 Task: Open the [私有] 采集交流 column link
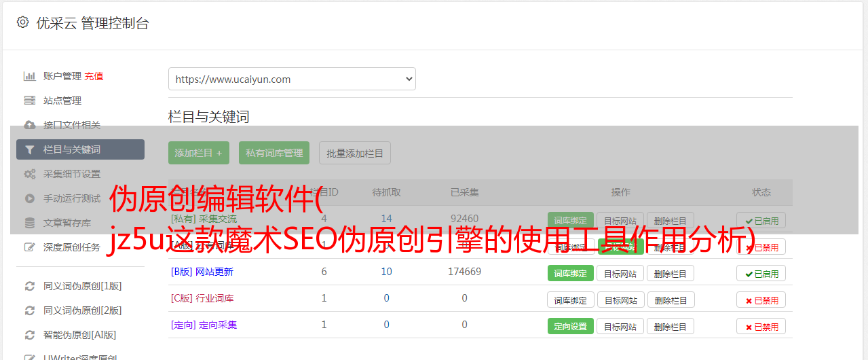[x=204, y=219]
